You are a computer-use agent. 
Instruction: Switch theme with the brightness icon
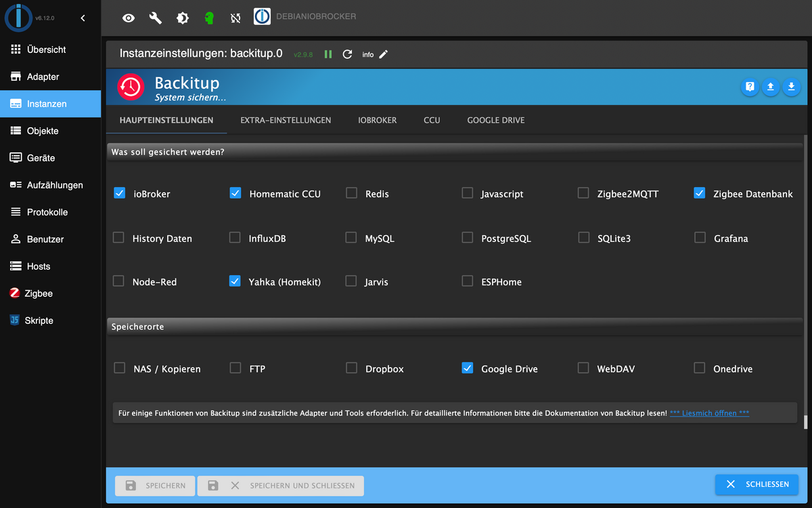[182, 18]
